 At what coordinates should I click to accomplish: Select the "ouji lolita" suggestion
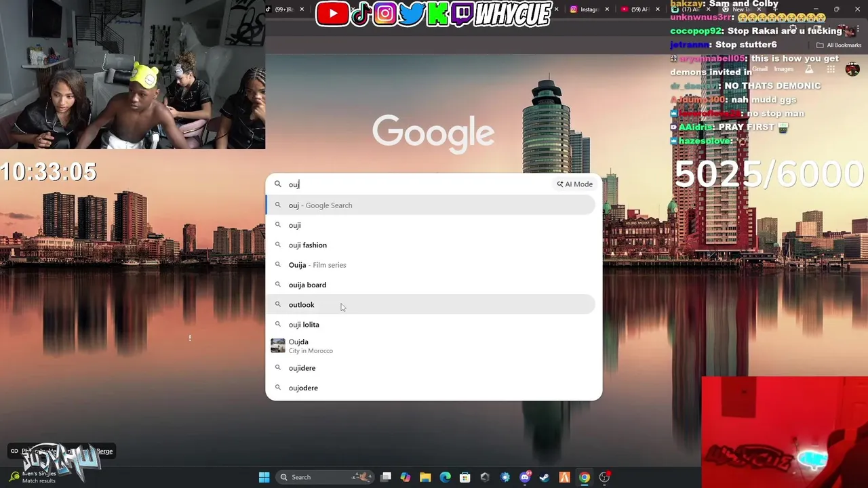tap(431, 325)
